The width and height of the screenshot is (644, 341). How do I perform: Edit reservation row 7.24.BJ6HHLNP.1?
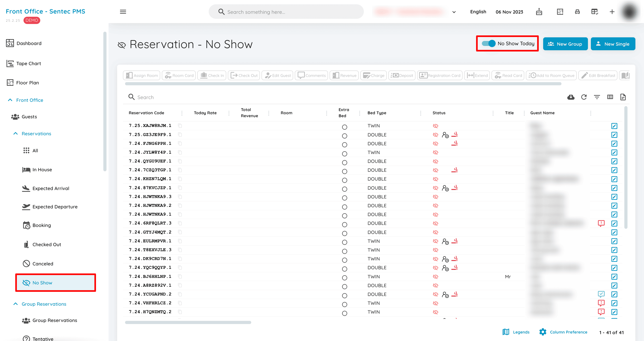point(614,277)
